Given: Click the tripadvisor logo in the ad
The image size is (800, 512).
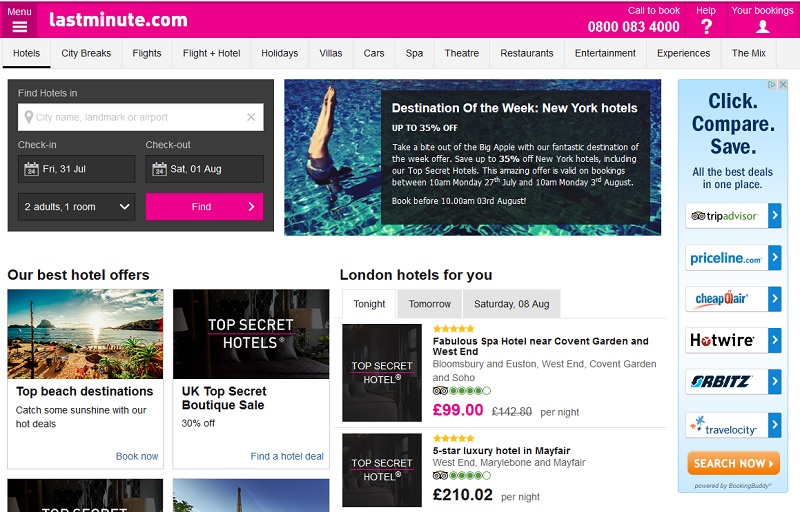Looking at the screenshot, I should (x=724, y=216).
